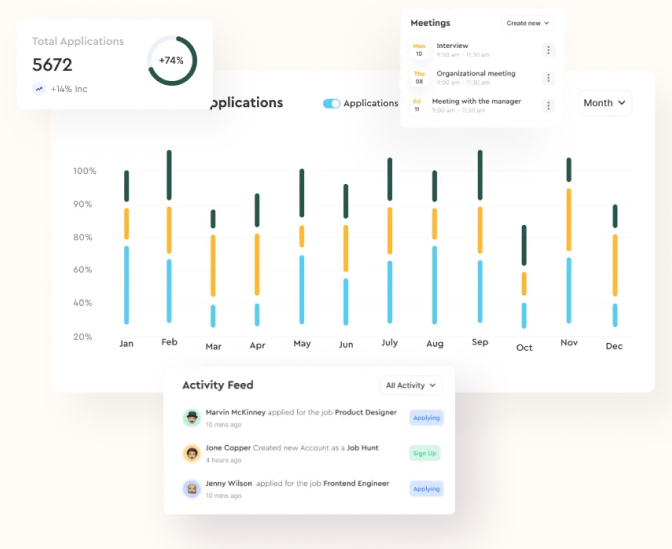The image size is (672, 549).
Task: Click Jenny Wilson's avatar
Action: pyautogui.click(x=191, y=488)
